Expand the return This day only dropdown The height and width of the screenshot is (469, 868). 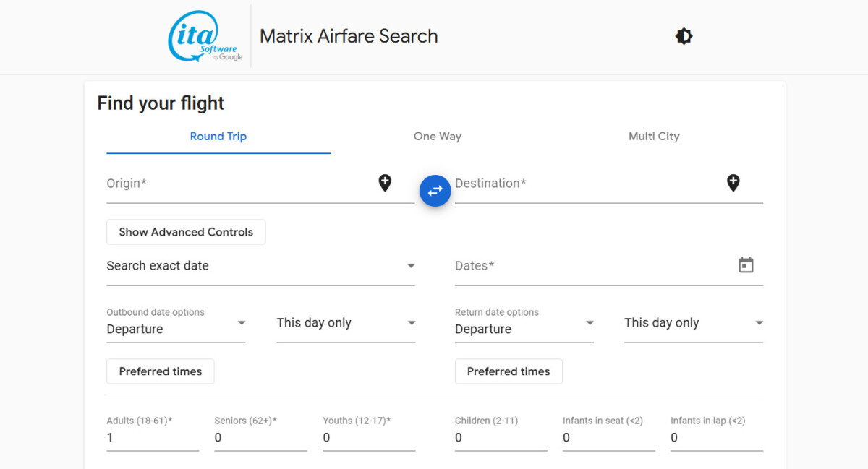[x=694, y=323]
